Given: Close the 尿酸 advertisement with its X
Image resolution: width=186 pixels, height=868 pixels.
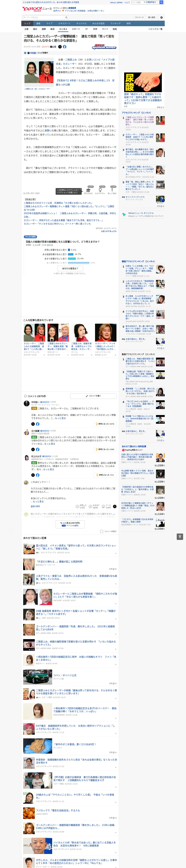Looking at the screenshot, I should tap(163, 107).
